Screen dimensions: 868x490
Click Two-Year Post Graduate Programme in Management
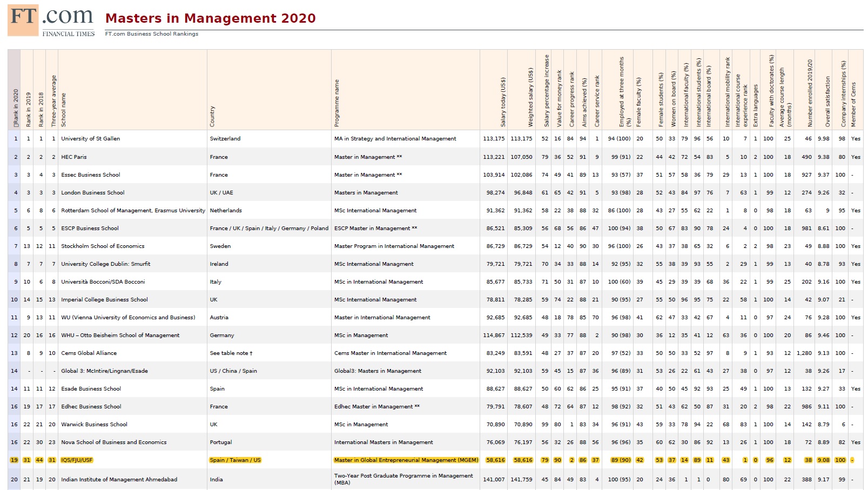point(403,479)
